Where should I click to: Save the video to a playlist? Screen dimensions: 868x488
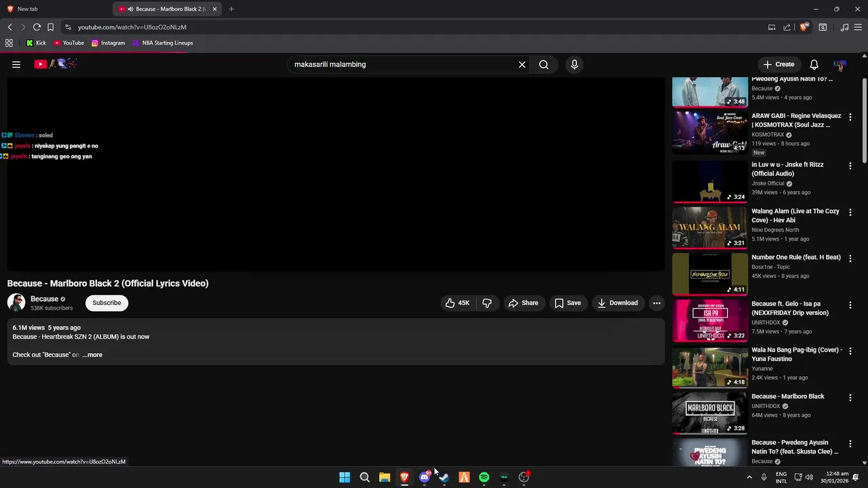tap(568, 303)
